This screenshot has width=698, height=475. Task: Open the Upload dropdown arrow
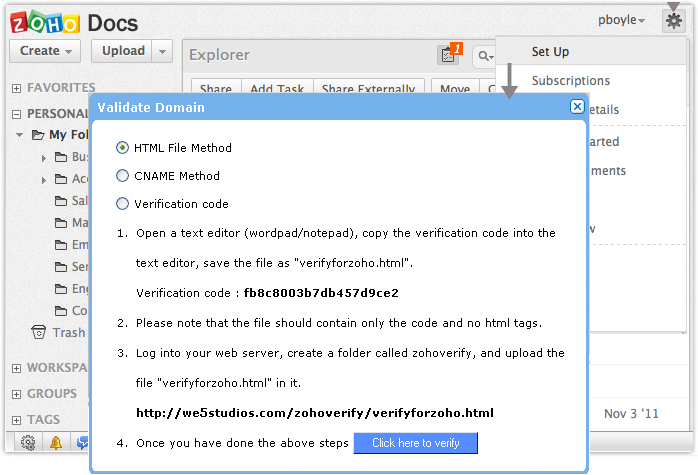tap(162, 51)
